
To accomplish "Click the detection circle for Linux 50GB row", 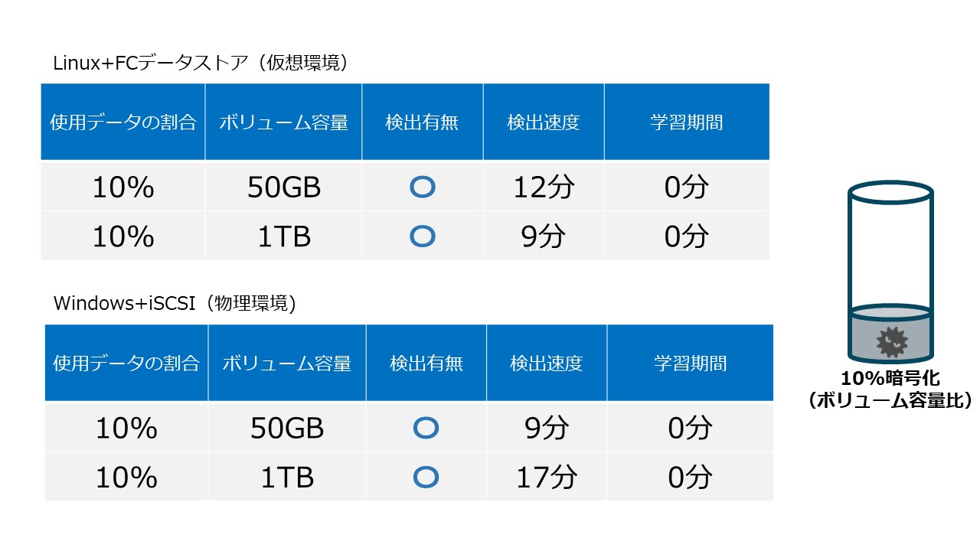I will click(x=423, y=187).
